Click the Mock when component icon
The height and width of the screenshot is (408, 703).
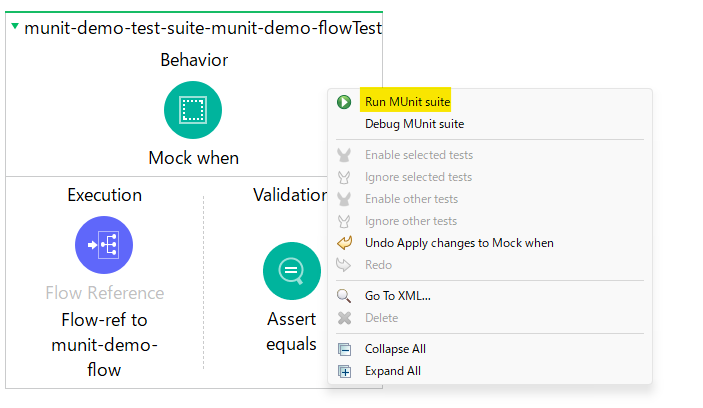(193, 110)
